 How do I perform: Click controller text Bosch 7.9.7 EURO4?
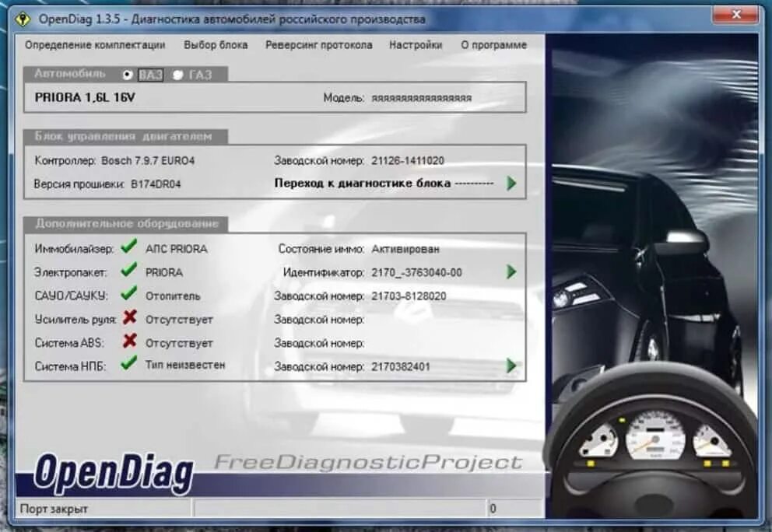[148, 161]
